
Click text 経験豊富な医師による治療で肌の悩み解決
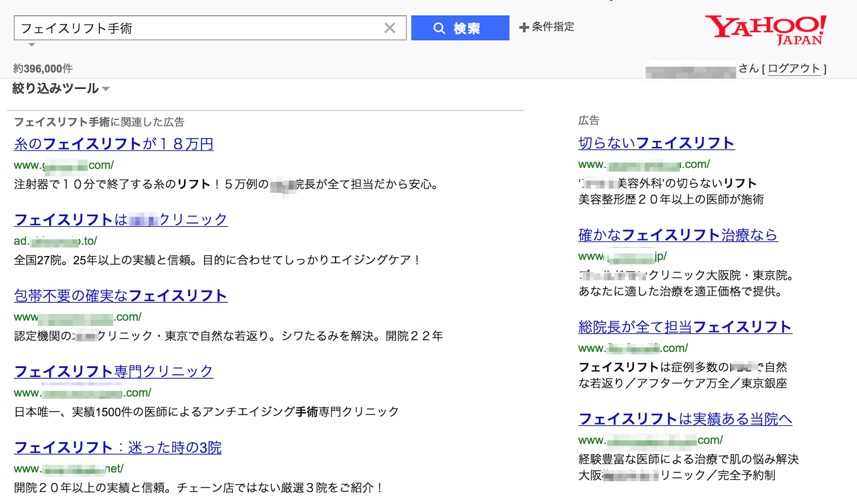tap(689, 459)
